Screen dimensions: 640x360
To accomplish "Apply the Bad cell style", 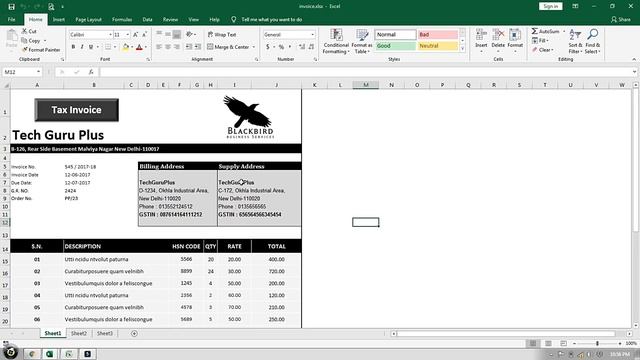I will [x=438, y=35].
